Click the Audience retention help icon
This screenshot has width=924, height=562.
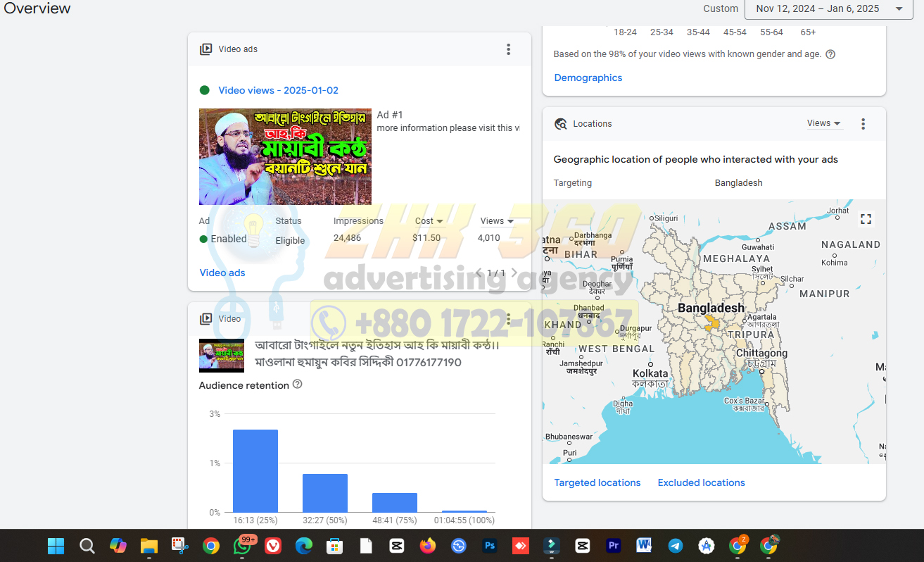297,385
